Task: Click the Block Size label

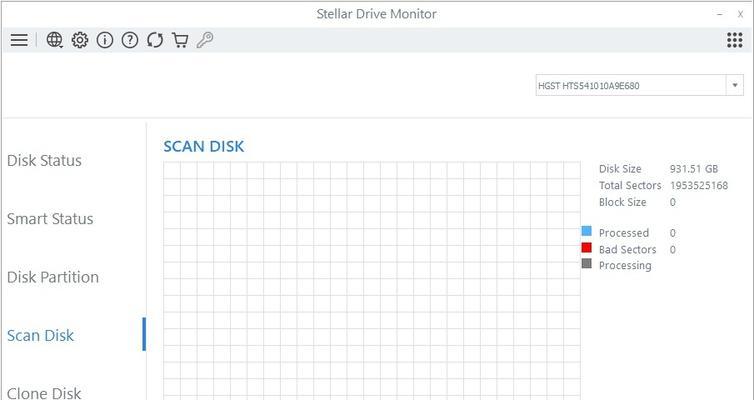Action: (623, 202)
